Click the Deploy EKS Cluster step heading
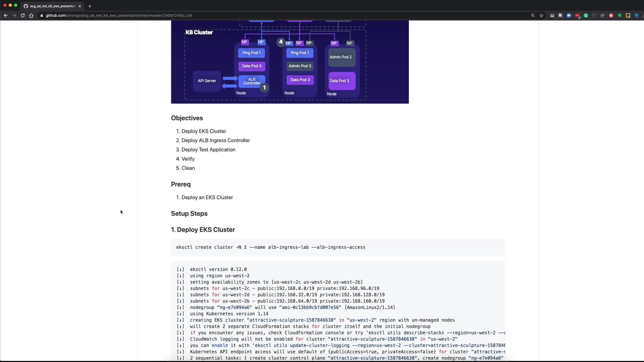This screenshot has width=644, height=362. coord(203,230)
